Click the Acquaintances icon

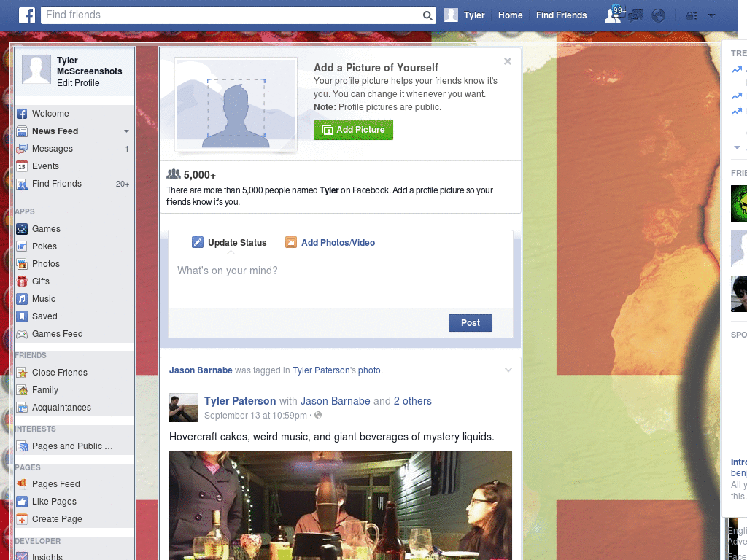(22, 408)
